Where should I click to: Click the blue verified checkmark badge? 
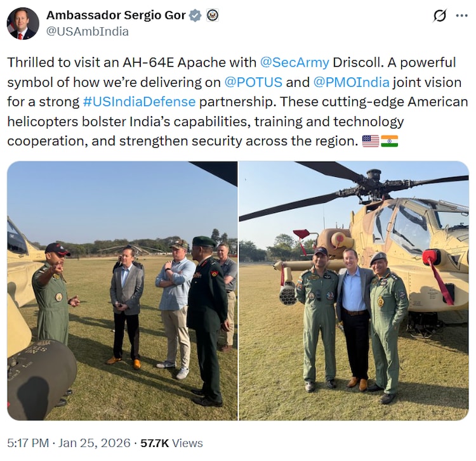click(x=195, y=15)
